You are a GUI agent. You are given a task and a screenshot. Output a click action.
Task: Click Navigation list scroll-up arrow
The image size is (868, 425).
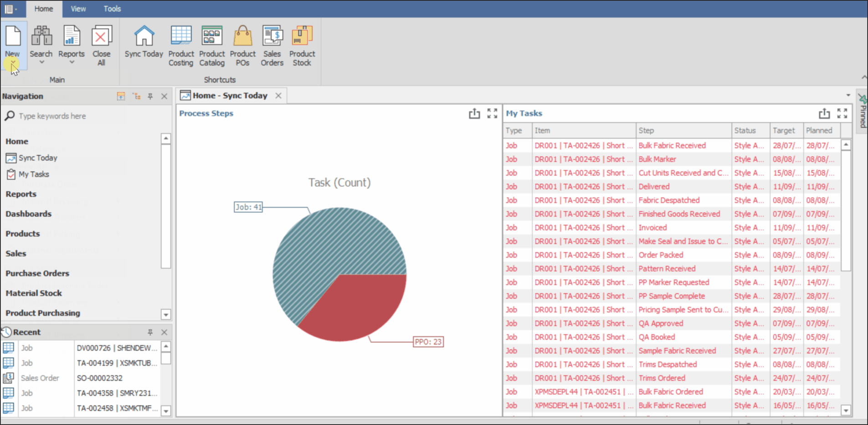166,139
